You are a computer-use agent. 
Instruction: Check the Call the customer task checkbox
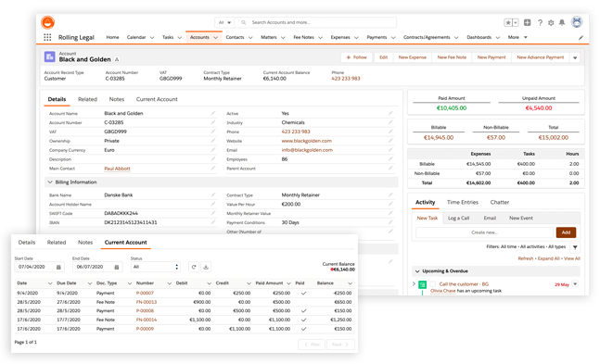[433, 284]
